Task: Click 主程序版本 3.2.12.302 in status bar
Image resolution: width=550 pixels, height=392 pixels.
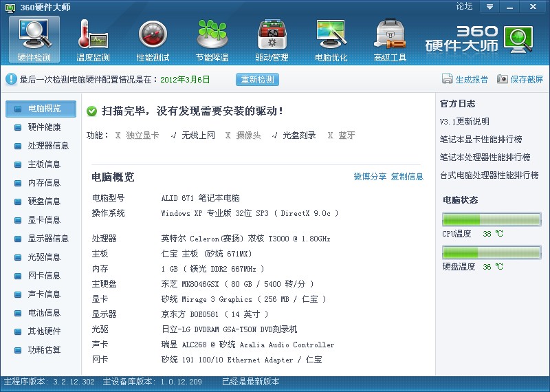Action: [x=49, y=382]
